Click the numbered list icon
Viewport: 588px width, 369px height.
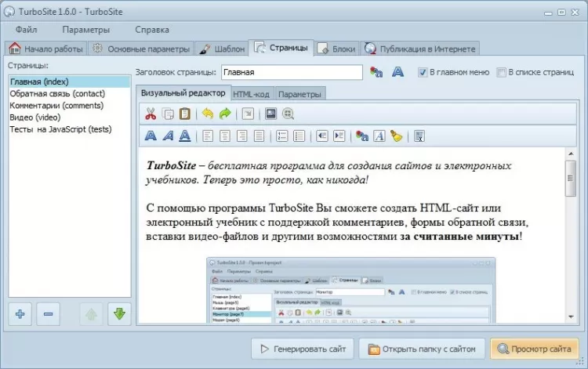pyautogui.click(x=281, y=136)
